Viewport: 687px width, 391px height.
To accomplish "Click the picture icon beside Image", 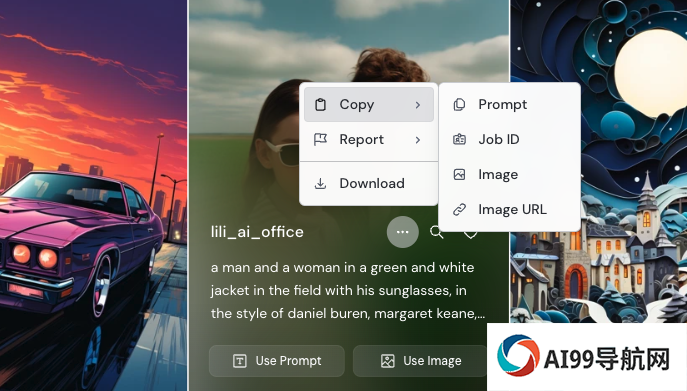I will pyautogui.click(x=459, y=174).
